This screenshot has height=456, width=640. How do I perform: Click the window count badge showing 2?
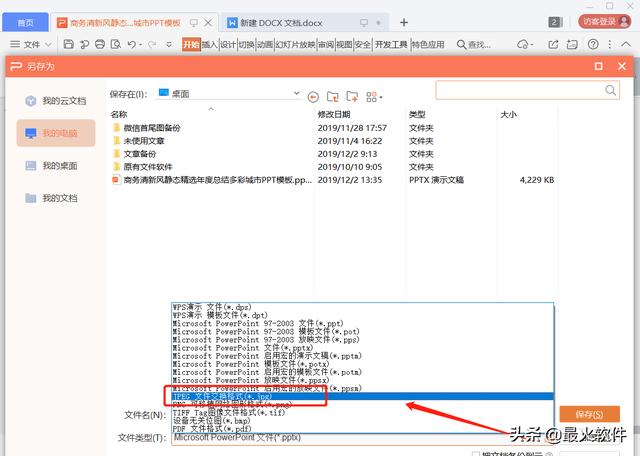(555, 22)
